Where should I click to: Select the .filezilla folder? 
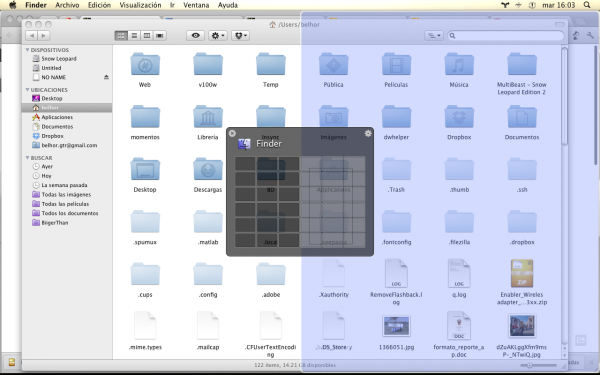[459, 222]
